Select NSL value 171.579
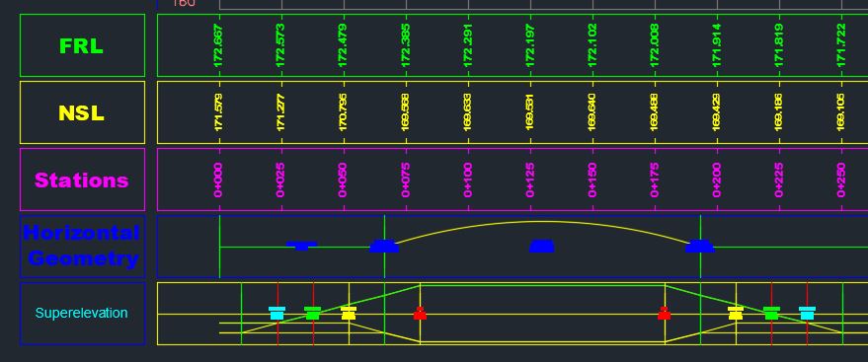868x362 pixels. [x=218, y=112]
